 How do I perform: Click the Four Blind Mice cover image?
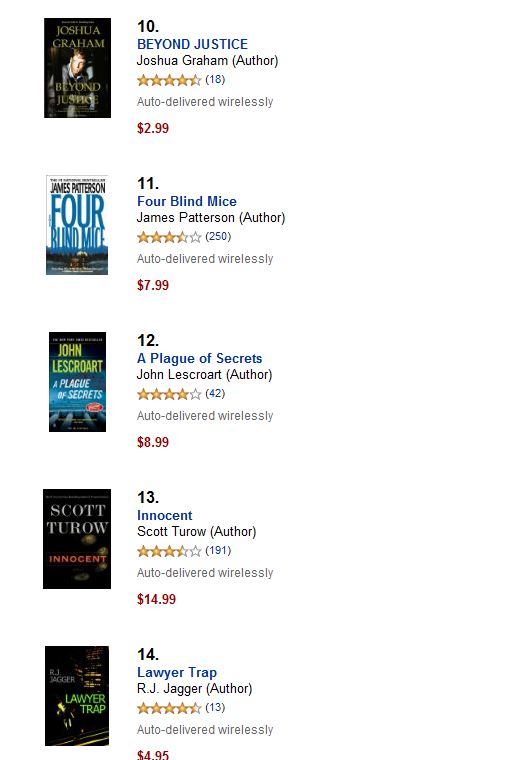[77, 225]
